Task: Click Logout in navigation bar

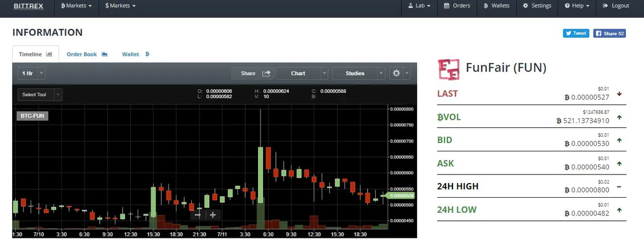Action: coord(616,6)
